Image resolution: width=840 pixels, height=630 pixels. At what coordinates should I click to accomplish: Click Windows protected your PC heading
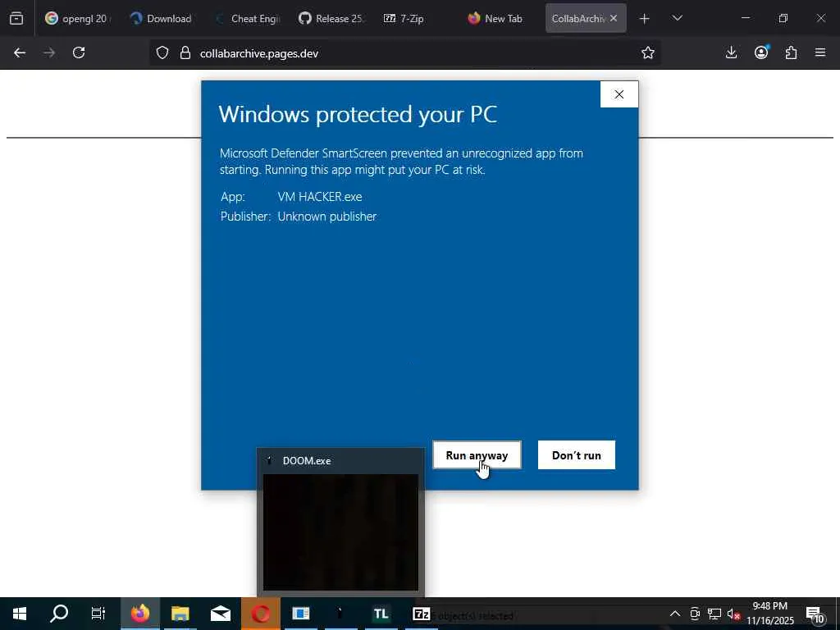tap(358, 114)
